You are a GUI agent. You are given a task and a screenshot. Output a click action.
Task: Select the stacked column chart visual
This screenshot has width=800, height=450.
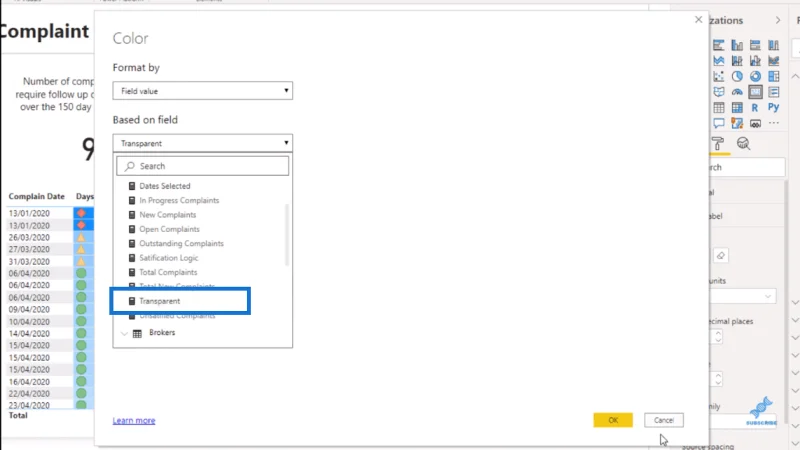(x=737, y=45)
